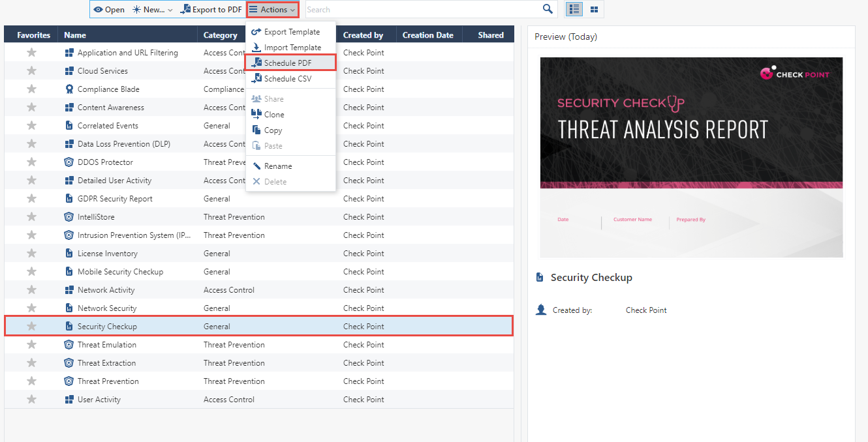Select the License Inventory report name

(x=108, y=254)
